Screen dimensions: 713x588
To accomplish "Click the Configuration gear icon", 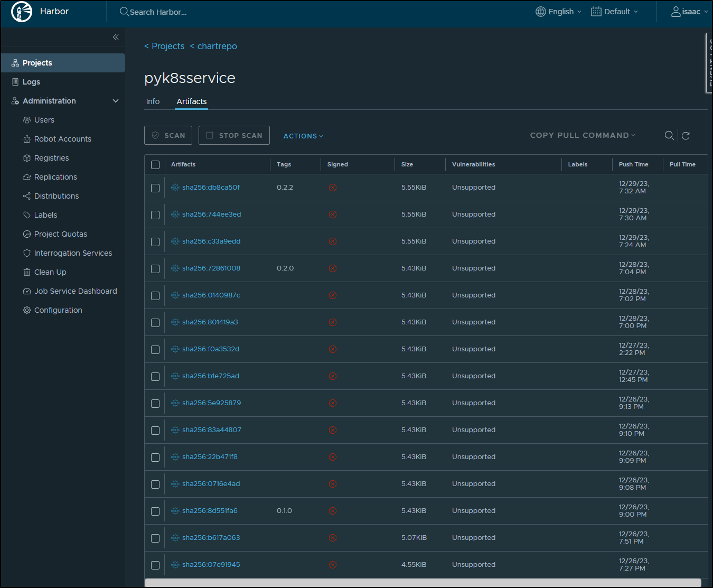I will tap(27, 310).
